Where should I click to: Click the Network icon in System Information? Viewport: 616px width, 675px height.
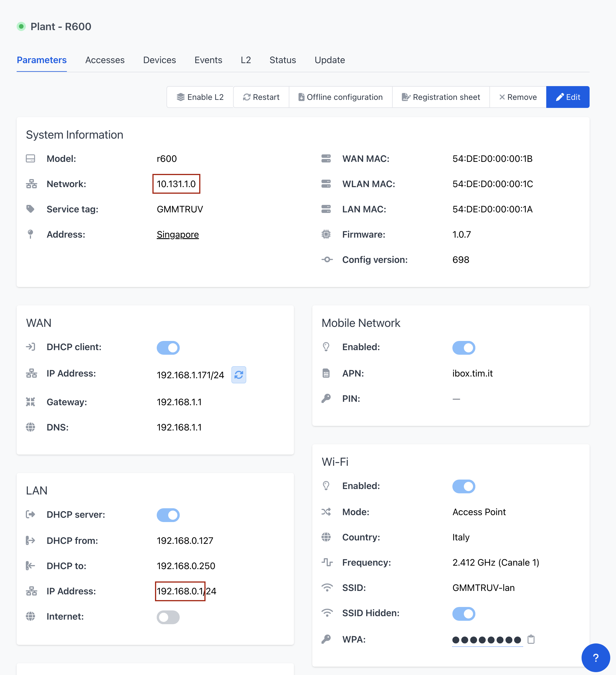[31, 184]
